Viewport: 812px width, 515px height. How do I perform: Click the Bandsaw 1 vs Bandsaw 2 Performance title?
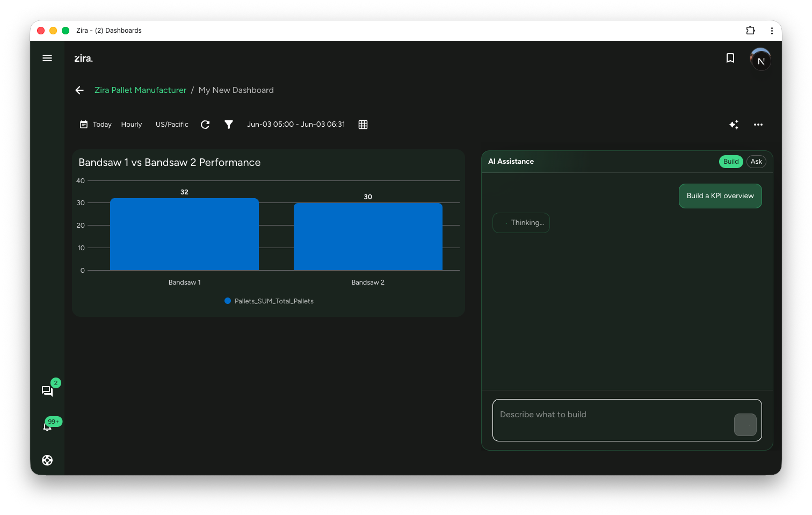(x=170, y=163)
